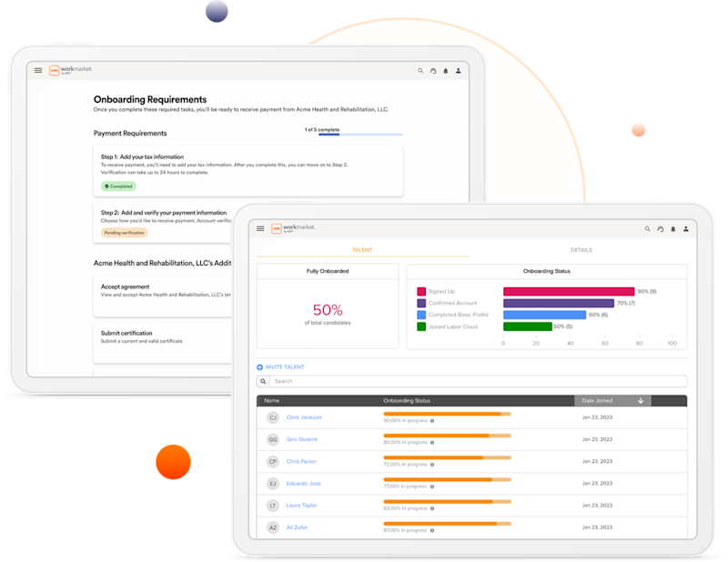The height and width of the screenshot is (562, 728).
Task: Click info icon next to 83.00% In progress
Action: tap(432, 508)
